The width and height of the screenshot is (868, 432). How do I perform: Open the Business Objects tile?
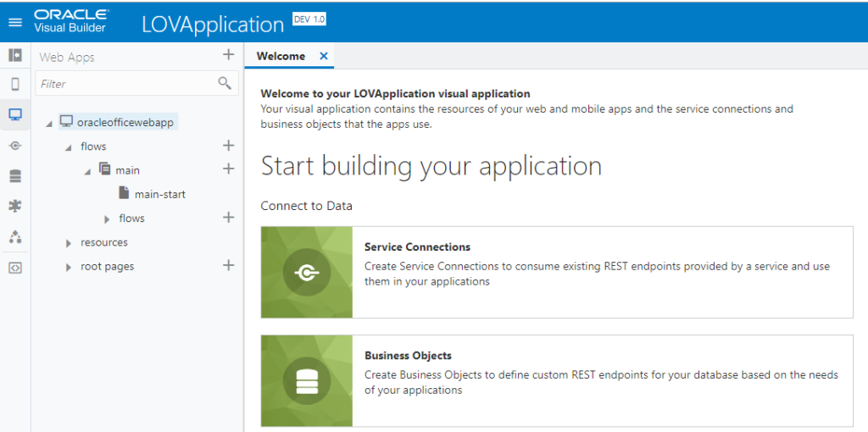[556, 380]
